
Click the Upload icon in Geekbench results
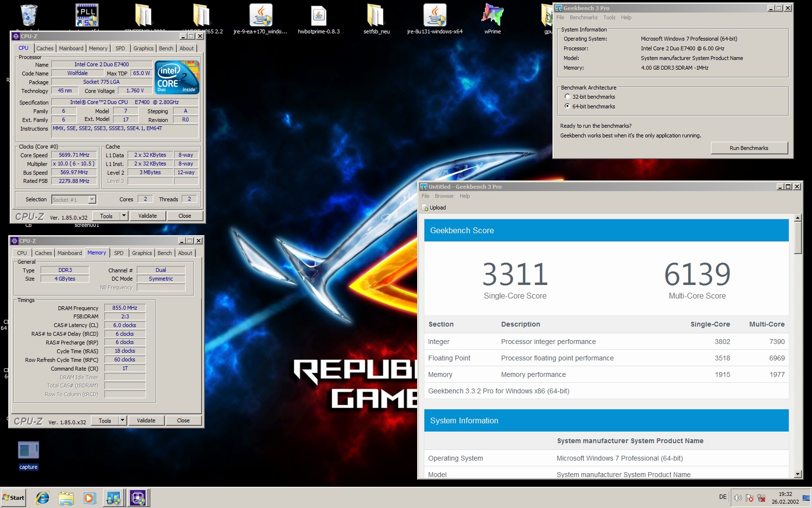[425, 208]
